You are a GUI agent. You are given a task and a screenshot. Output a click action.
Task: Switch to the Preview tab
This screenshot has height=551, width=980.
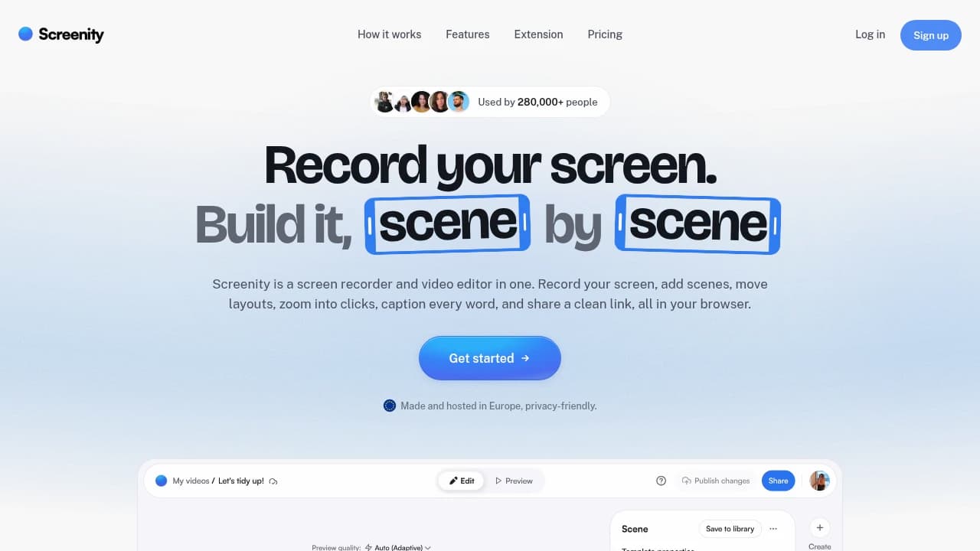(x=514, y=481)
